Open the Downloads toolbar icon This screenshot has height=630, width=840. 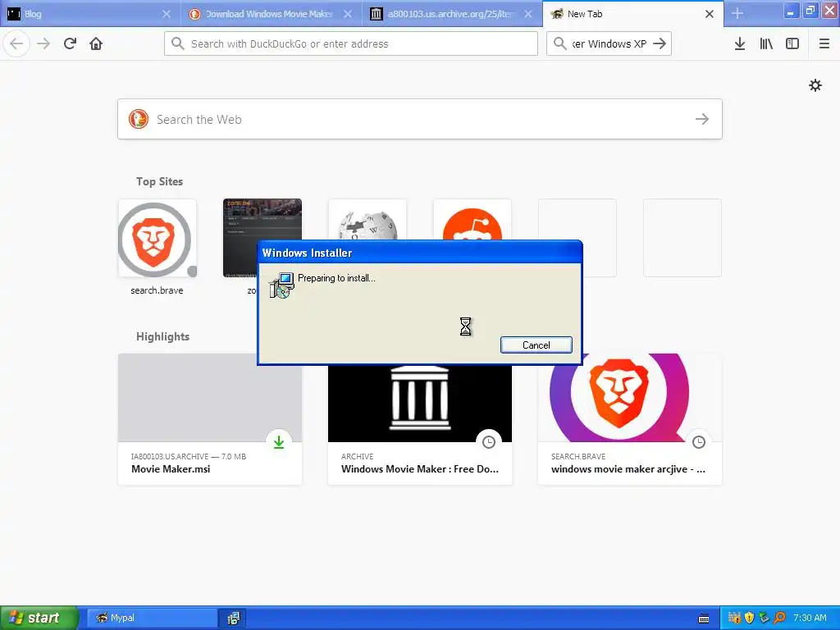tap(740, 43)
